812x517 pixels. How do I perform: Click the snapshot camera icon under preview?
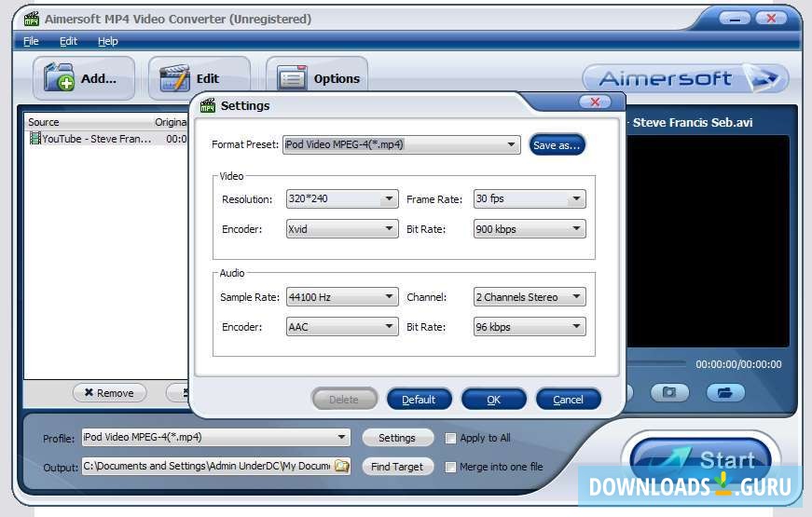[669, 392]
